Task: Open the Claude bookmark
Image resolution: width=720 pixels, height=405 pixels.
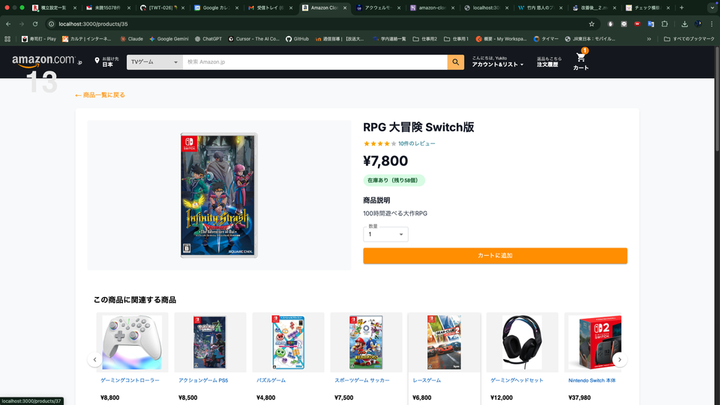Action: coord(131,39)
